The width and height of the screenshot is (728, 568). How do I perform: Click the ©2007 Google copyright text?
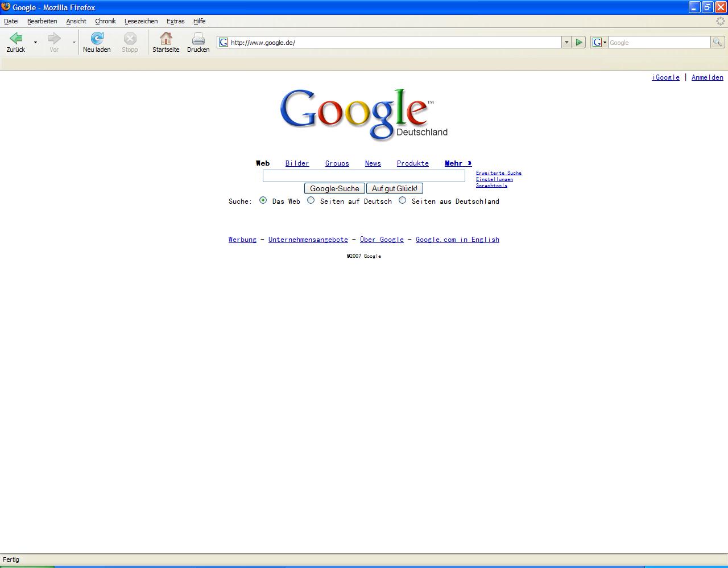coord(363,256)
